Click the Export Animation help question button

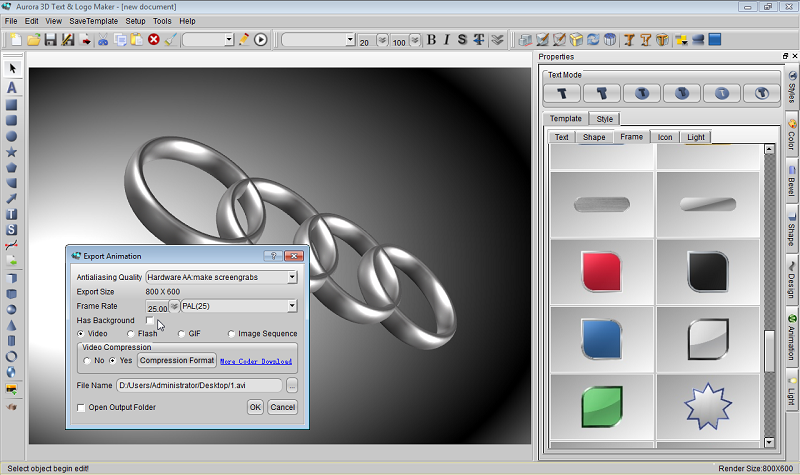pyautogui.click(x=273, y=256)
